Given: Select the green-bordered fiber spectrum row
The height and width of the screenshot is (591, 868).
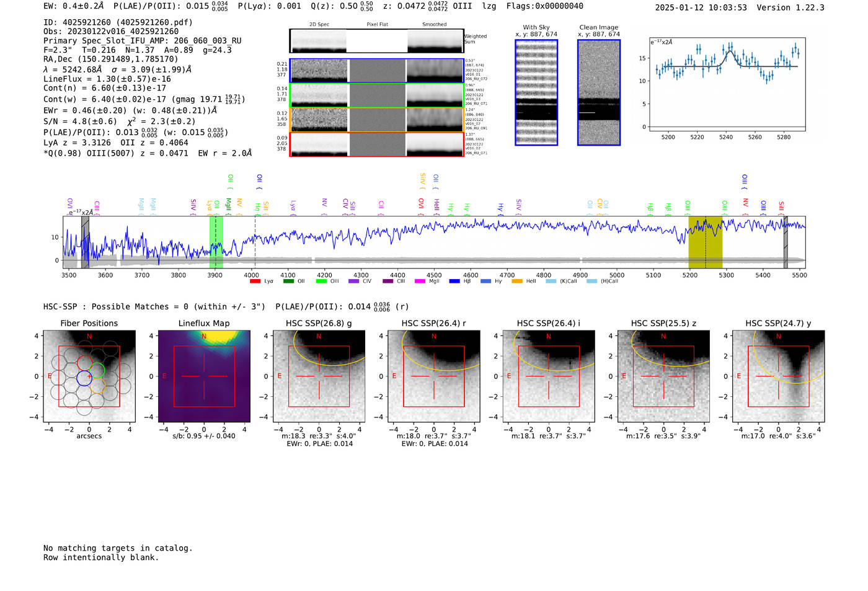Looking at the screenshot, I should [376, 95].
